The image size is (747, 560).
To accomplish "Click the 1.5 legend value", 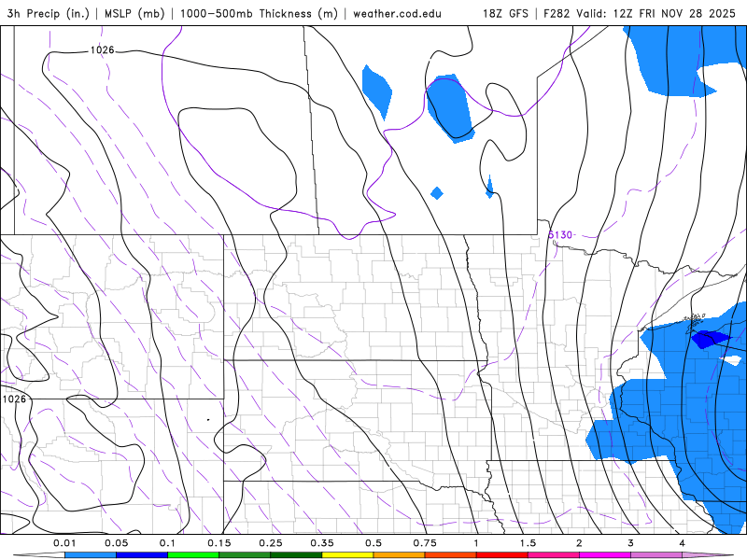I will pyautogui.click(x=528, y=543).
